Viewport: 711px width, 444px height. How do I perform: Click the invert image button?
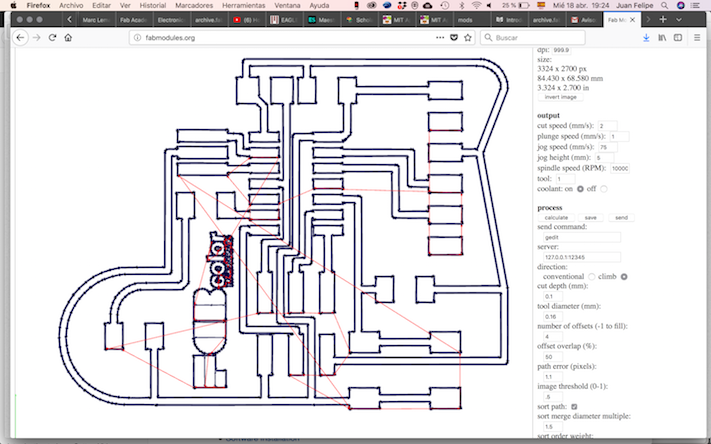(559, 97)
